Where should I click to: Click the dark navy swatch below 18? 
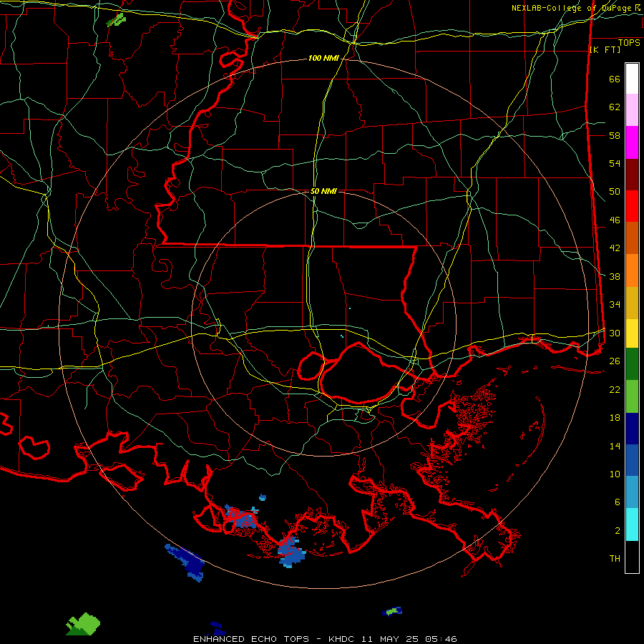click(x=632, y=429)
